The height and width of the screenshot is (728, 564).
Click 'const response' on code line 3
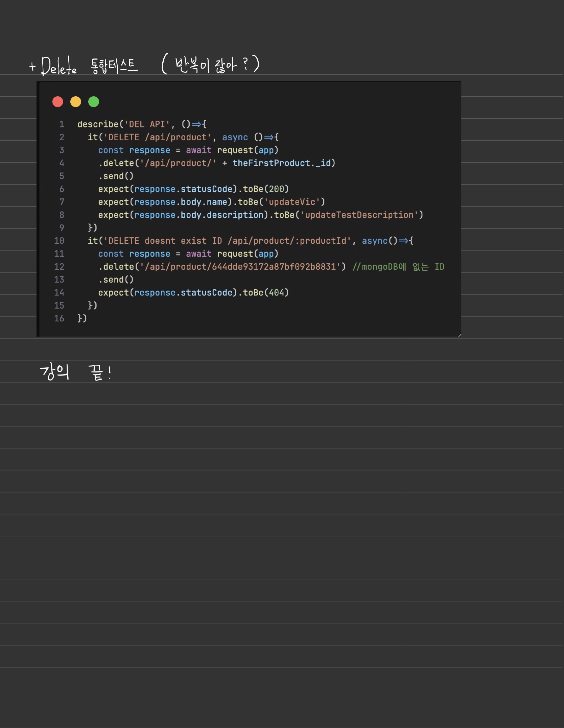pyautogui.click(x=134, y=150)
